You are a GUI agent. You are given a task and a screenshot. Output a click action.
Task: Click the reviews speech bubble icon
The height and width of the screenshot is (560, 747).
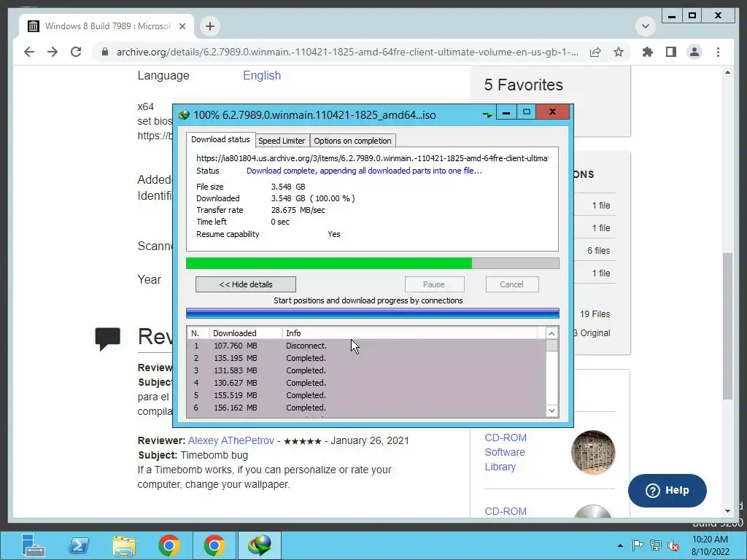108,339
